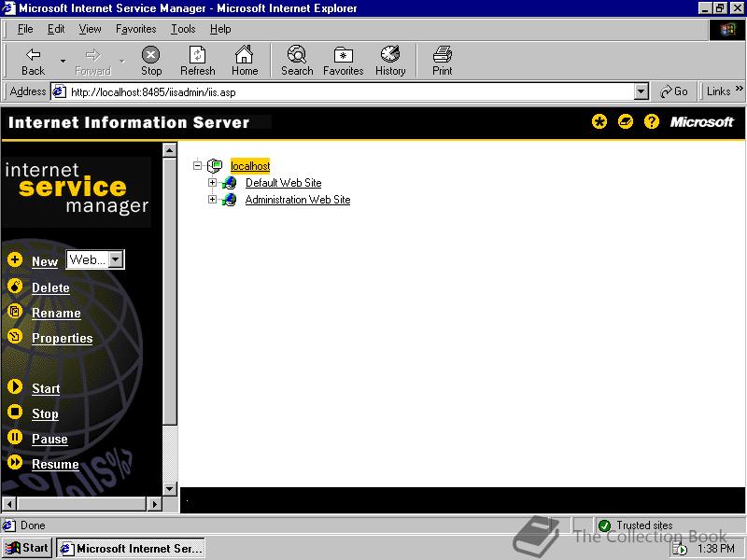This screenshot has height=560, width=747.
Task: Open the Search toolbar icon
Action: click(x=297, y=61)
